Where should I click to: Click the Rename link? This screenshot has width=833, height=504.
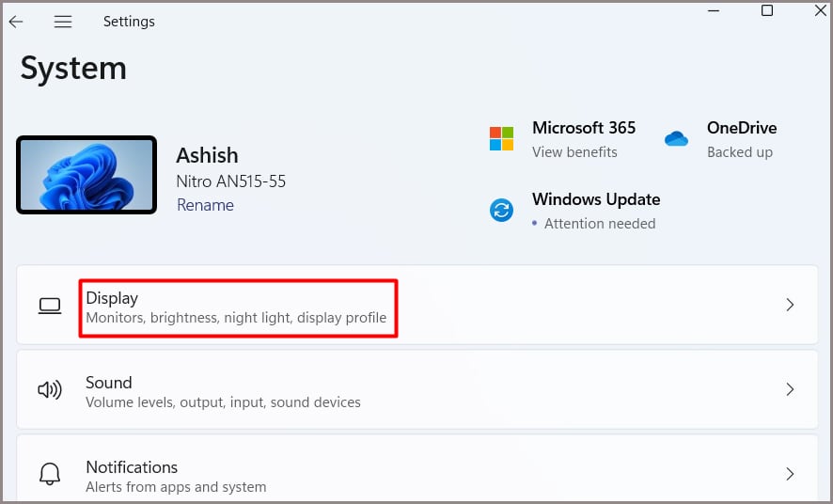tap(205, 205)
